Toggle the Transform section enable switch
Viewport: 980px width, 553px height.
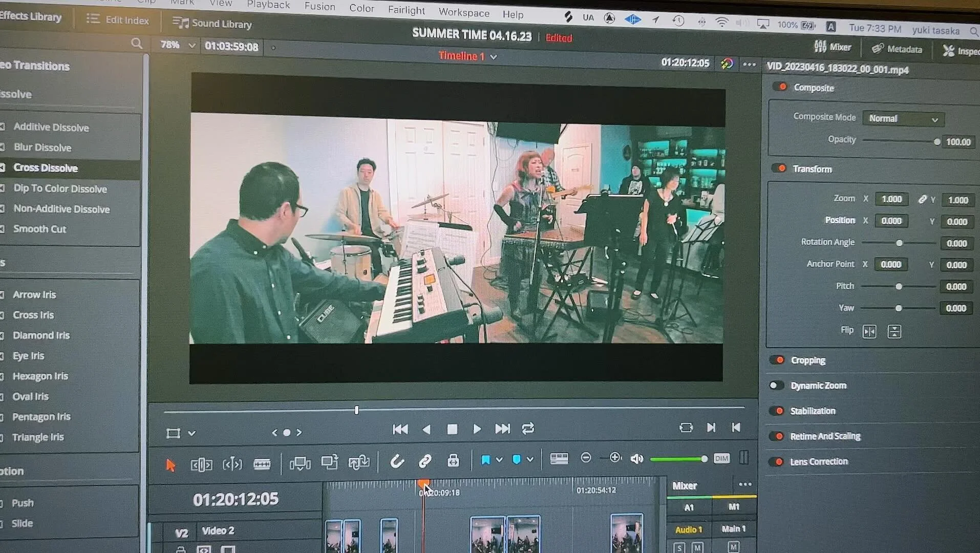tap(779, 168)
